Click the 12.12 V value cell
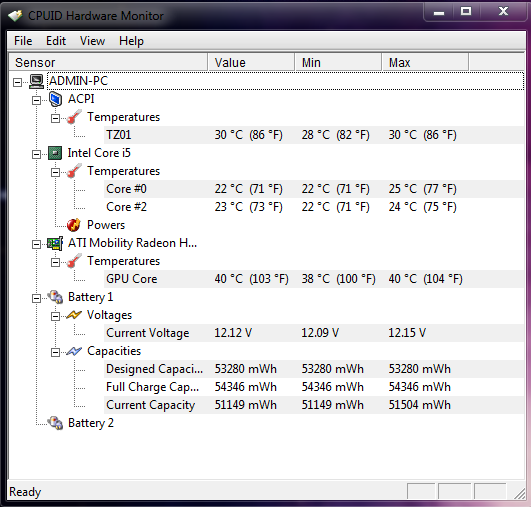The width and height of the screenshot is (531, 507). 233,333
